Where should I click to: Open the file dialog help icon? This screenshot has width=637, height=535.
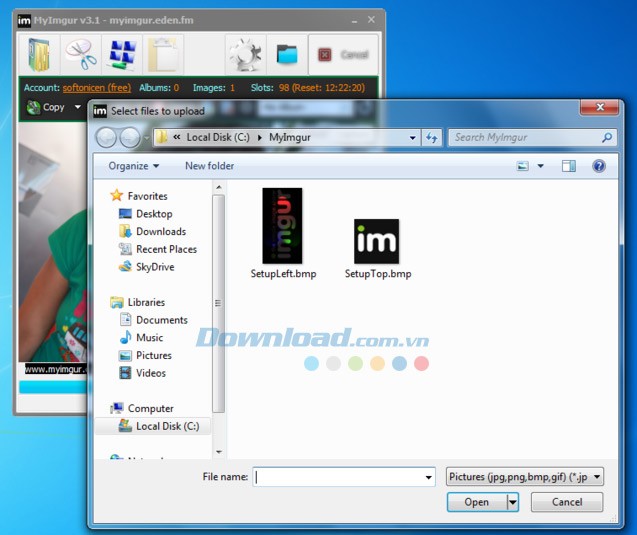pyautogui.click(x=598, y=166)
